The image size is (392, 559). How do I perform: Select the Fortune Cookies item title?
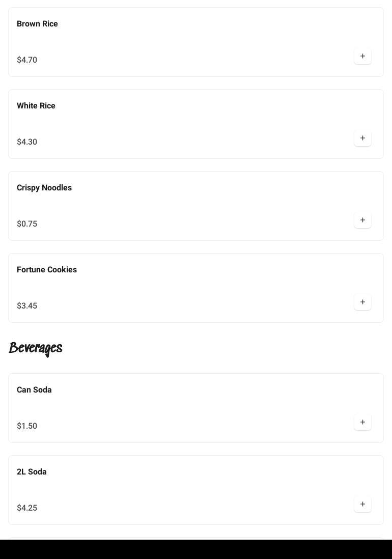(47, 270)
